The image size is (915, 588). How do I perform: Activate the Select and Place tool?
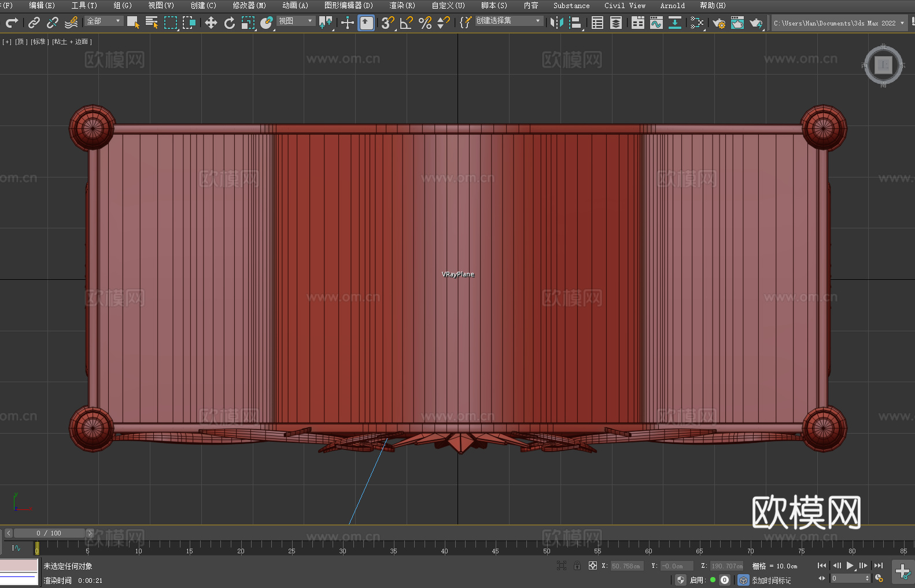point(267,23)
